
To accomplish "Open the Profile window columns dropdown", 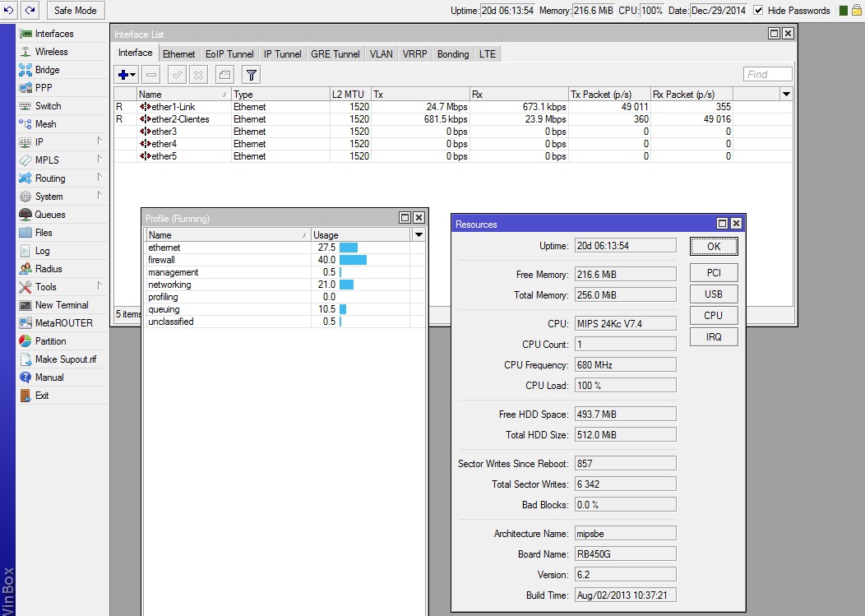I will [x=418, y=235].
